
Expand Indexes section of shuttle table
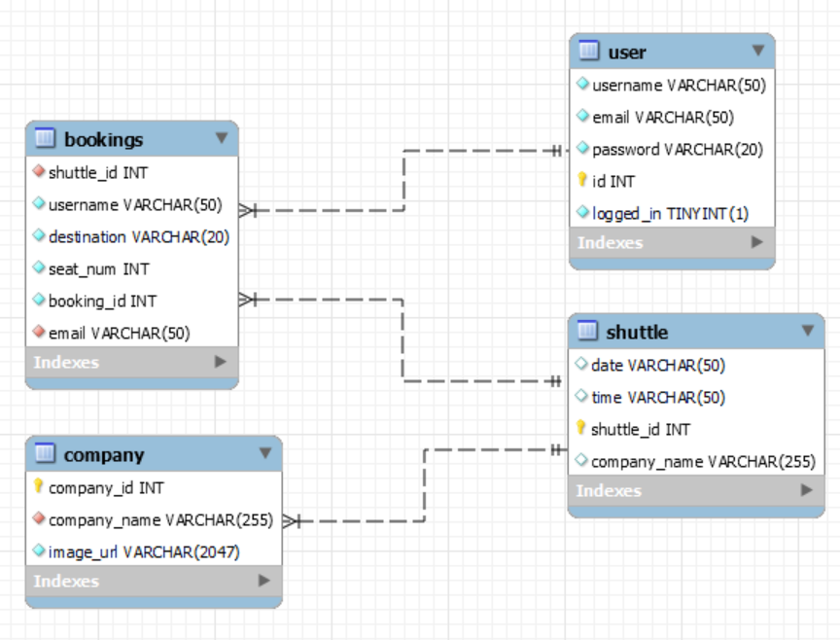pos(807,490)
